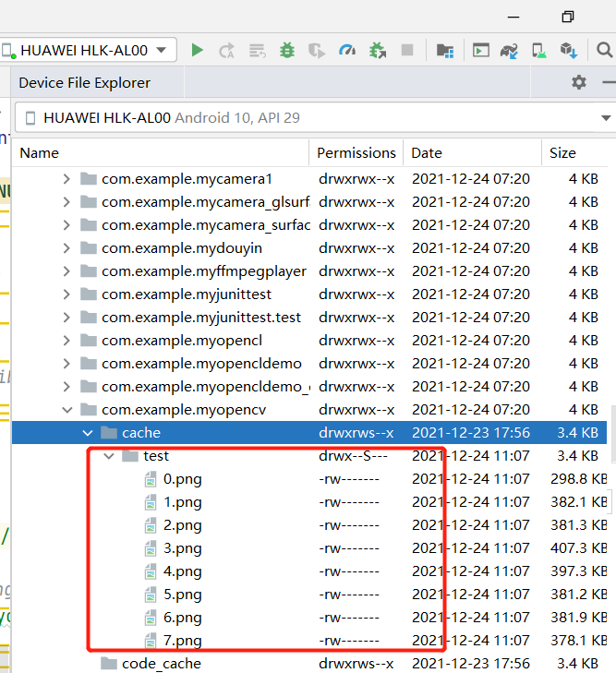Click the drwx--S--- permissions of test

[x=353, y=456]
